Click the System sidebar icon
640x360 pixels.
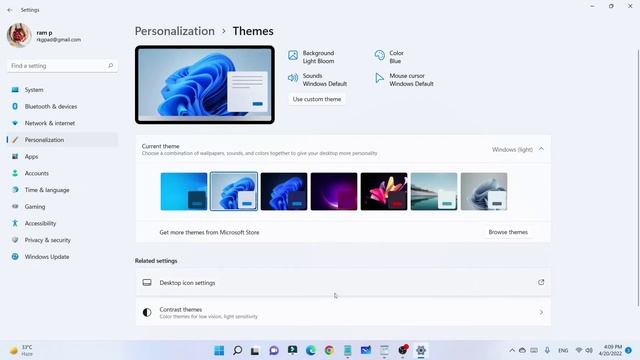pos(15,90)
